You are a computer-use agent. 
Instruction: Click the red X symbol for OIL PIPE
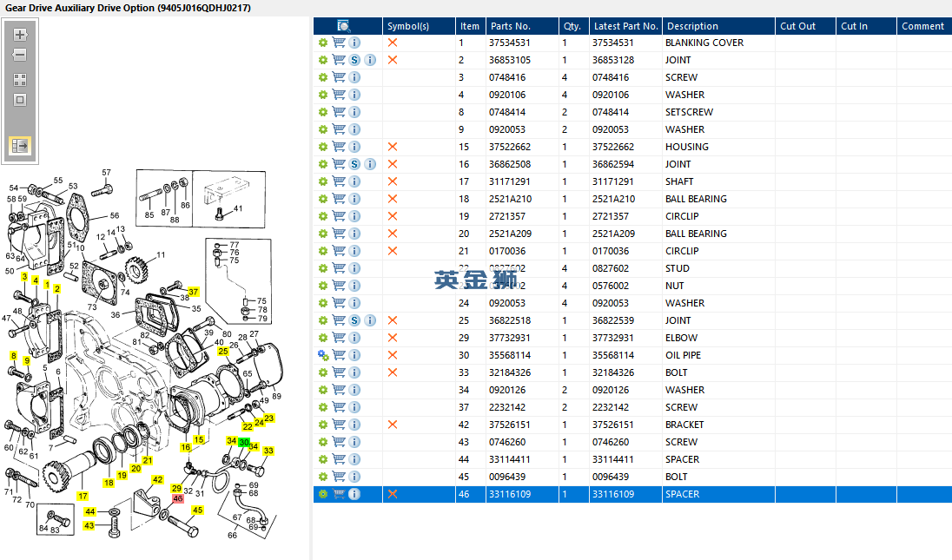(393, 356)
